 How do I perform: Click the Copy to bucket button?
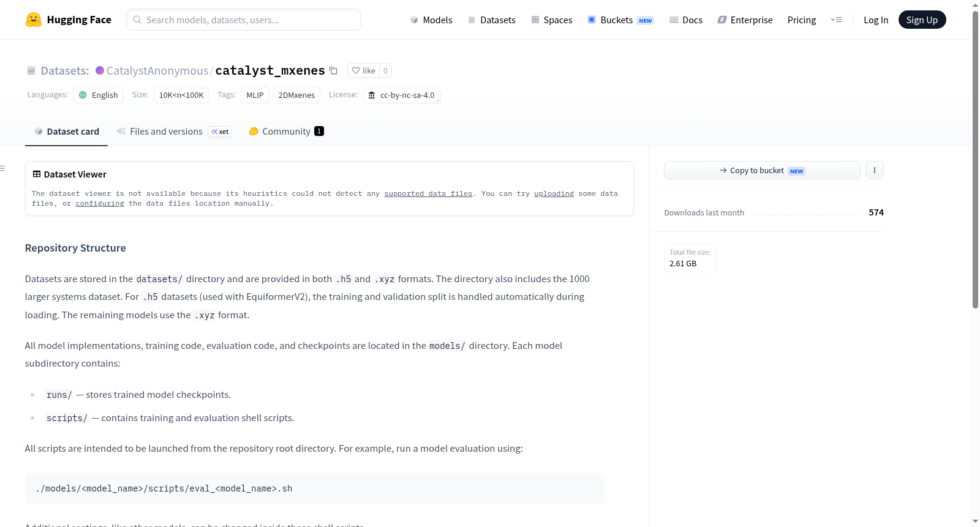[762, 170]
